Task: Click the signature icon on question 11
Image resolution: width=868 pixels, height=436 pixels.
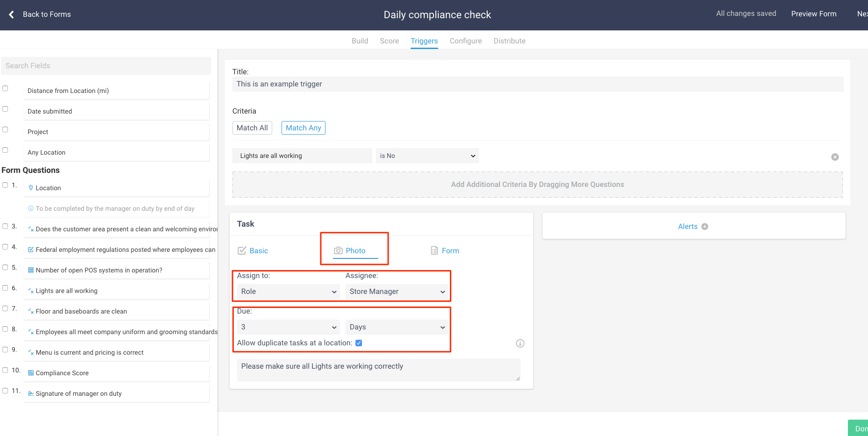Action: (x=31, y=393)
